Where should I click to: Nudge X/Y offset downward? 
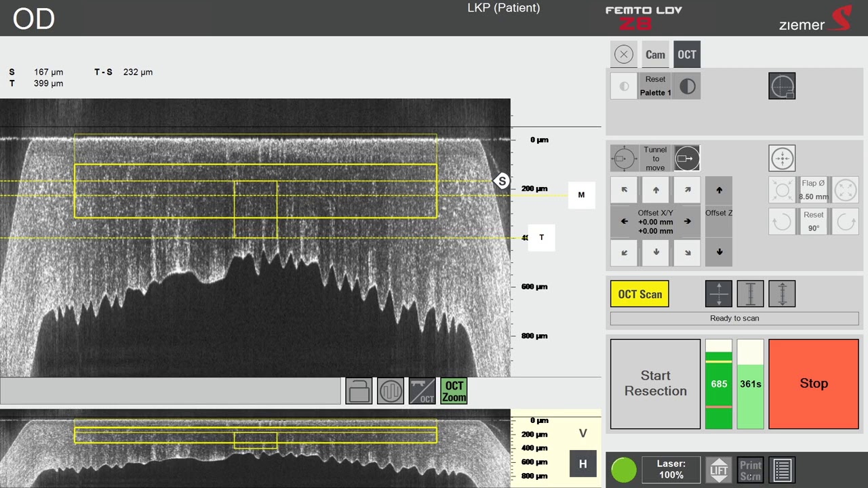[656, 253]
